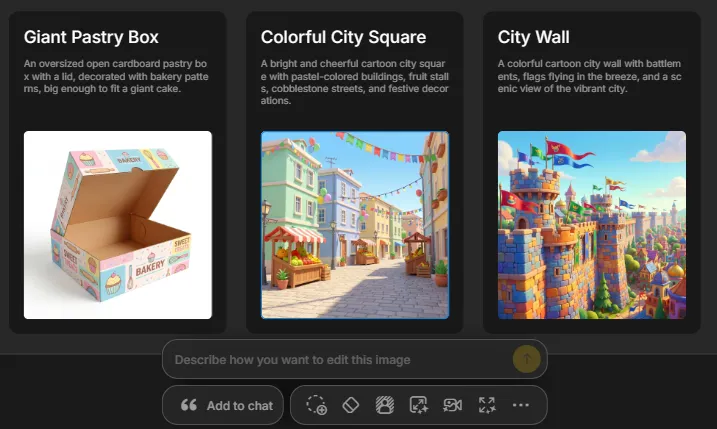Viewport: 717px width, 429px height.
Task: Open the image-to-video camera icon
Action: pyautogui.click(x=453, y=405)
